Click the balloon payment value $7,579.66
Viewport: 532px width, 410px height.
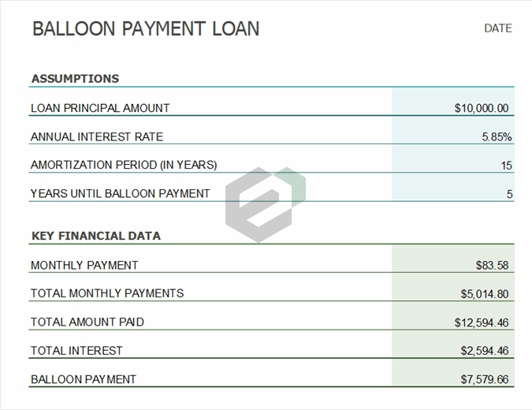484,379
